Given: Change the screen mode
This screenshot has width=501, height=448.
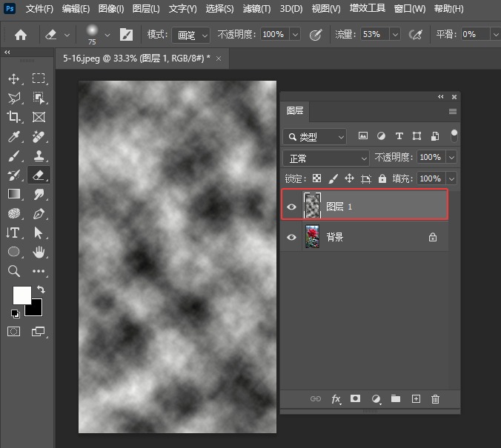Looking at the screenshot, I should [39, 332].
